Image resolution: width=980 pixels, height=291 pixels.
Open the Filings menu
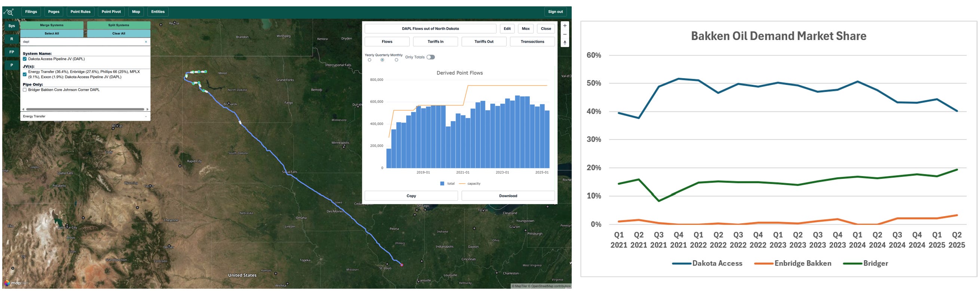click(x=31, y=12)
